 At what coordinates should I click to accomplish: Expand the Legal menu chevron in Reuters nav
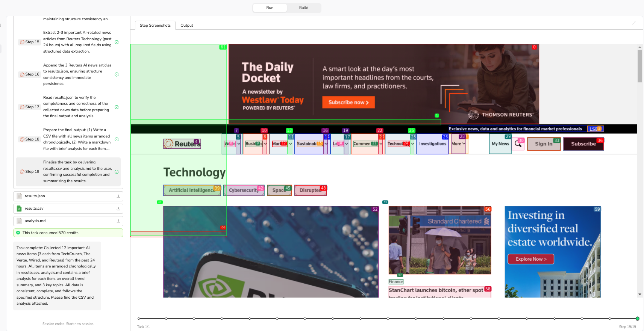[x=346, y=144]
